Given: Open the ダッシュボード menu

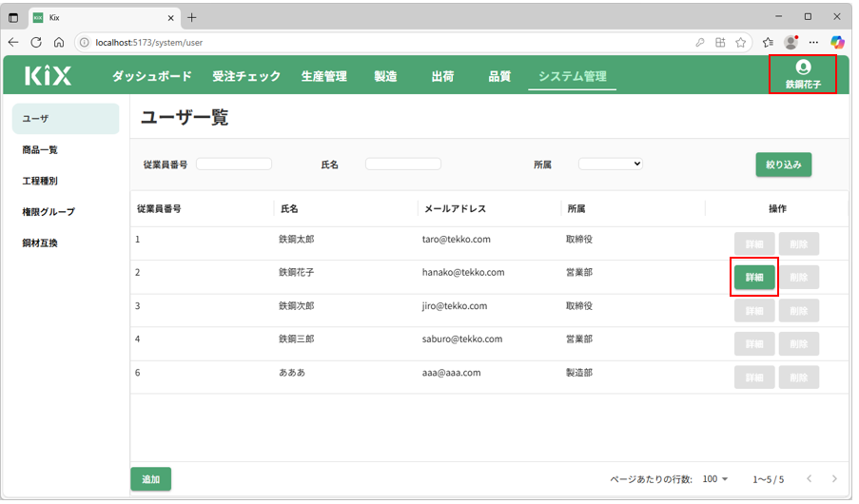Looking at the screenshot, I should (x=152, y=76).
